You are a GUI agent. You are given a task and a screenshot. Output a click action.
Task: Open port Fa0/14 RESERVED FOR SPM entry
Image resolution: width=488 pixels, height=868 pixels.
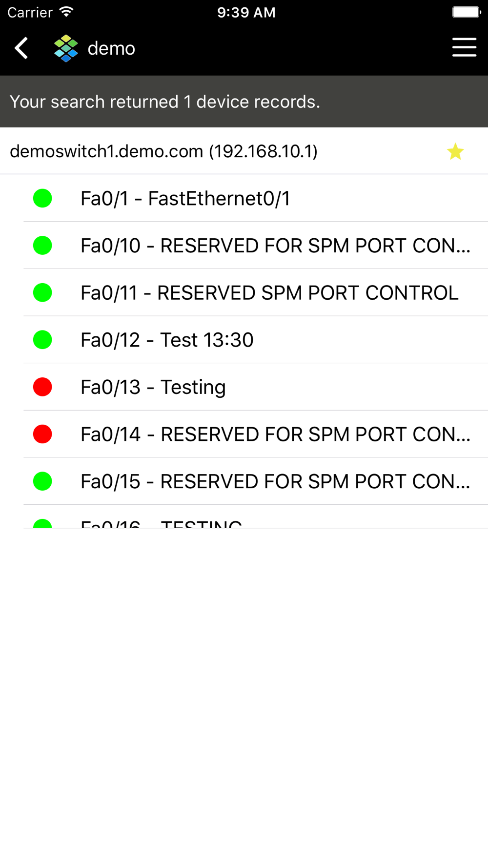pyautogui.click(x=275, y=434)
